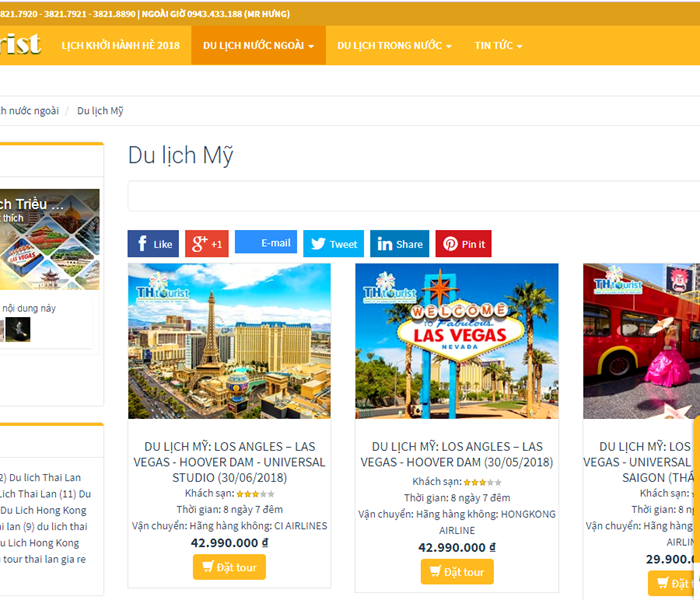Go to nước ngoài breadcrumb link
Viewport: 700px width, 600px height.
(29, 111)
